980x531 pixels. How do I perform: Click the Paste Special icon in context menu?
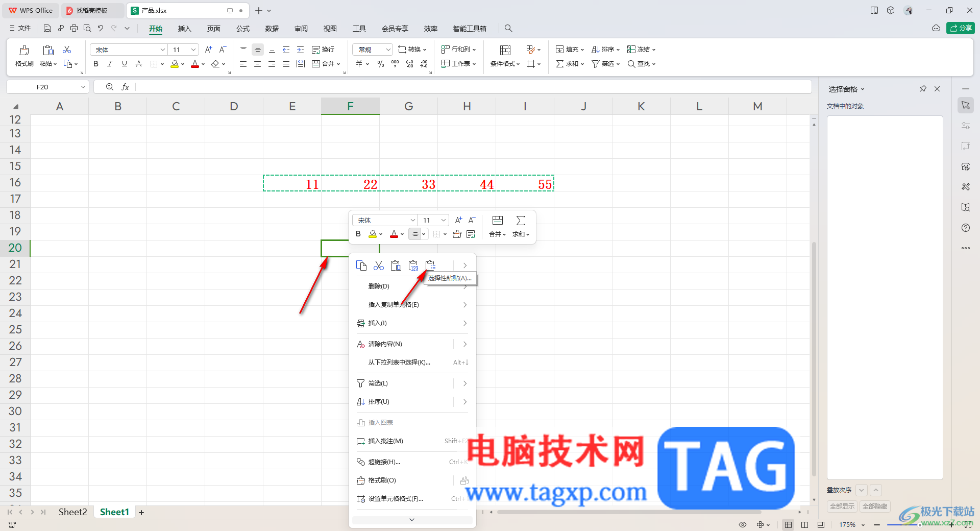431,265
